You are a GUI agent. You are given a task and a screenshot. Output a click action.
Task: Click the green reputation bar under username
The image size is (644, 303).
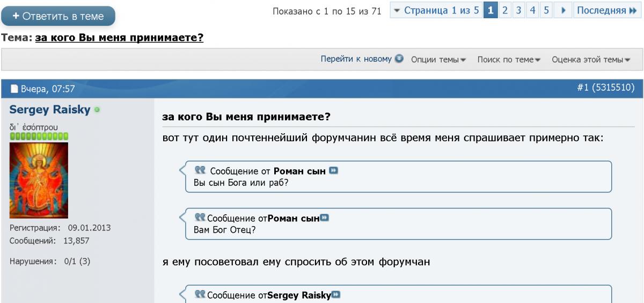click(x=39, y=136)
